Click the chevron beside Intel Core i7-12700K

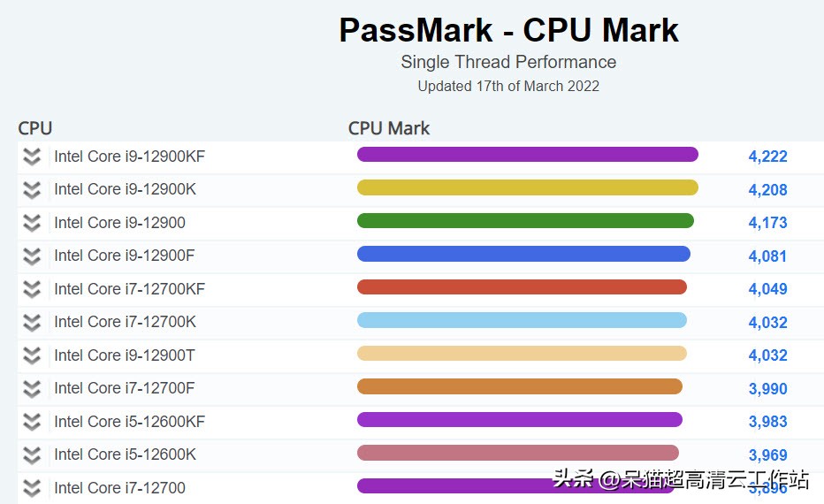pos(32,322)
